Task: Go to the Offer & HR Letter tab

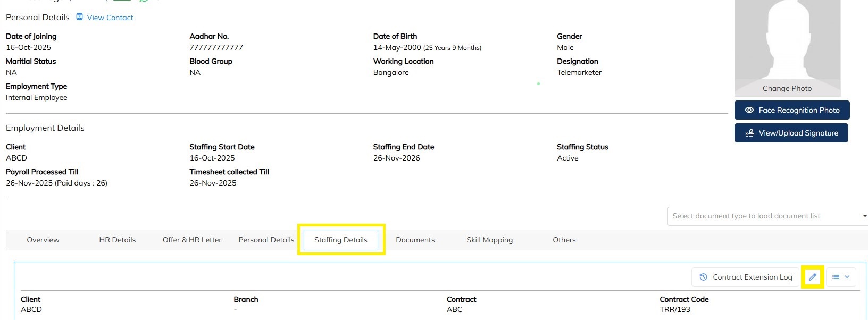Action: pos(192,240)
